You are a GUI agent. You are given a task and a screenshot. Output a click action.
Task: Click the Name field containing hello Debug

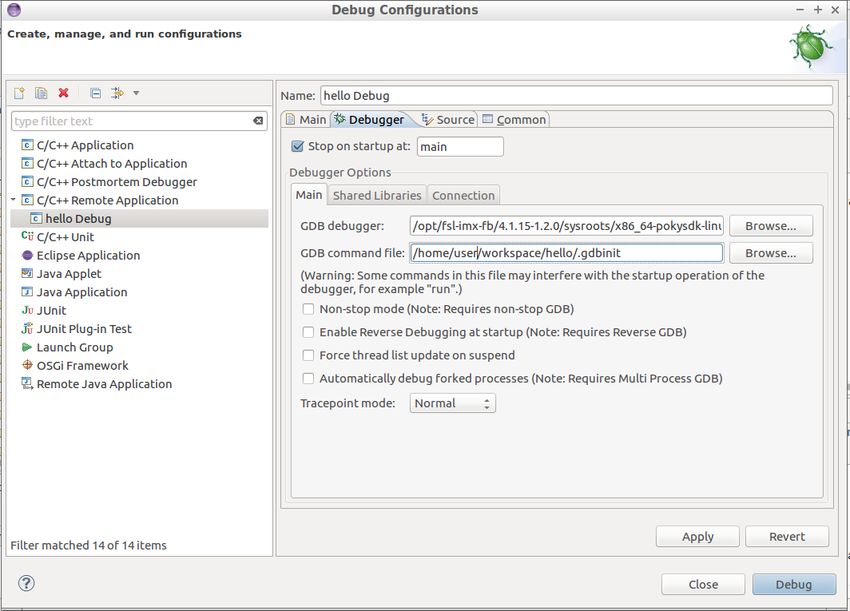pos(576,95)
